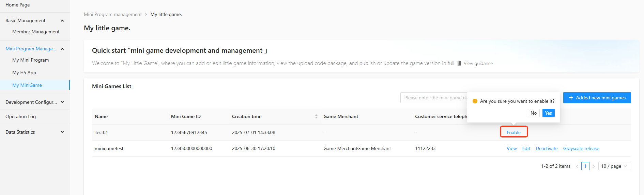Open Home Page in sidebar

pyautogui.click(x=18, y=5)
